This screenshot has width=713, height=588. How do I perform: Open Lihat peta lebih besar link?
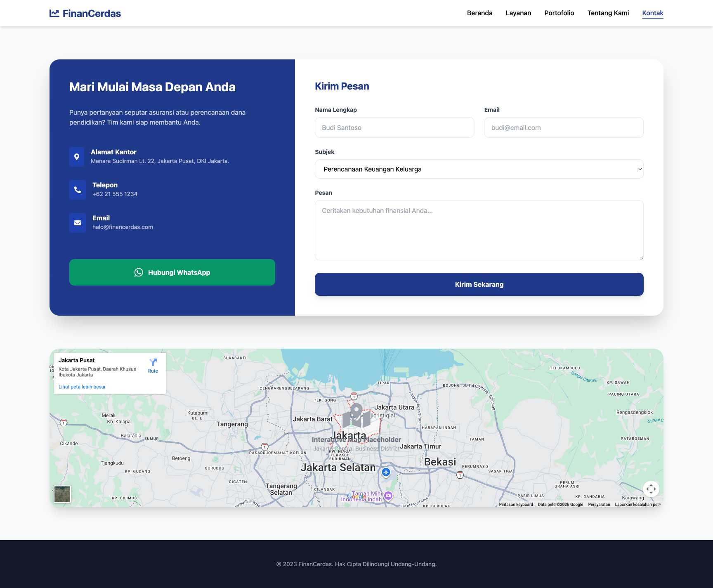(82, 387)
